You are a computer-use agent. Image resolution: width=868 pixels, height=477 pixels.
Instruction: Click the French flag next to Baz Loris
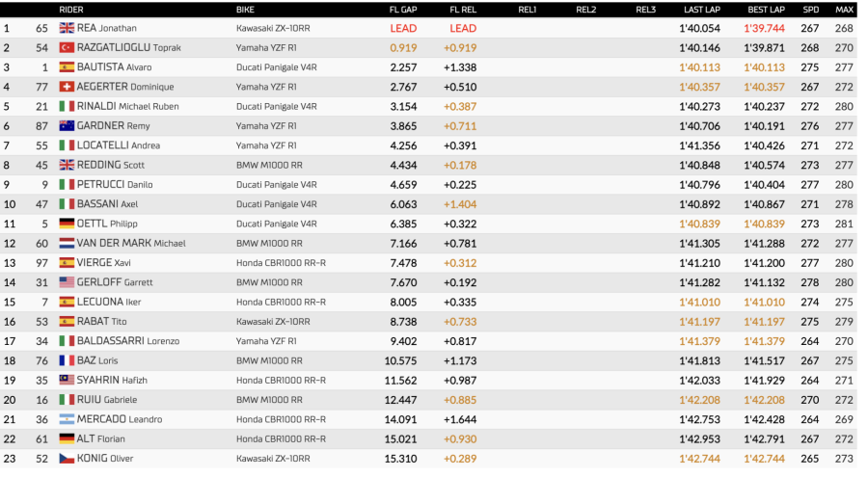coord(67,360)
